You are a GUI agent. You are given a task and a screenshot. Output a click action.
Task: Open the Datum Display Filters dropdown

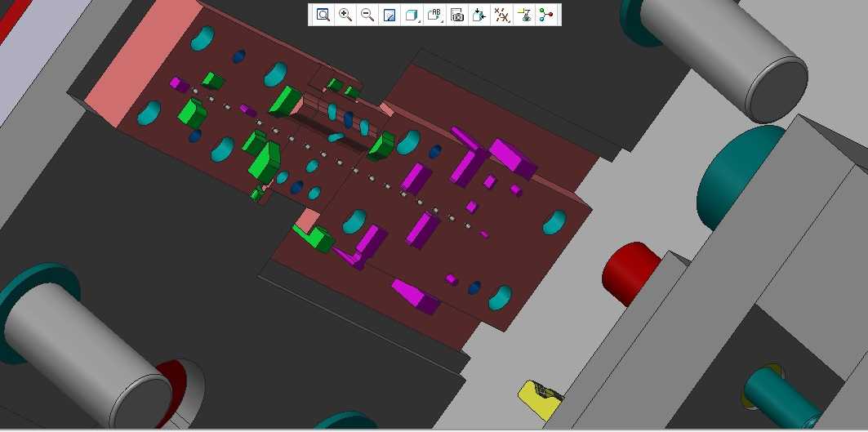501,15
